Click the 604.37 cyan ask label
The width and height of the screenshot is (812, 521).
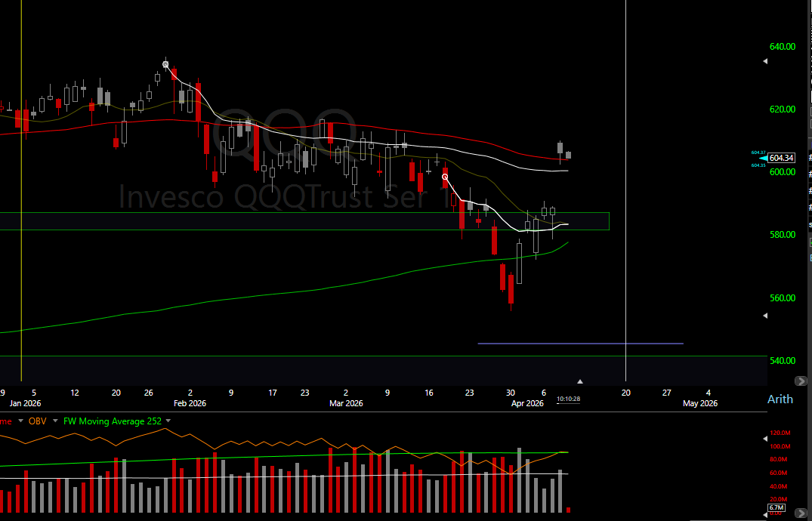click(758, 153)
